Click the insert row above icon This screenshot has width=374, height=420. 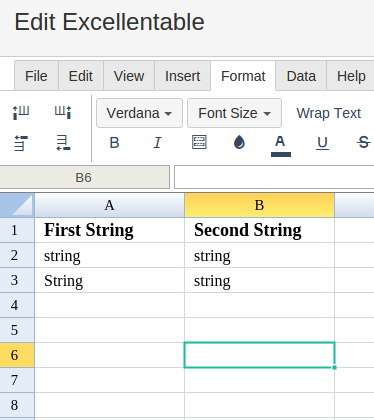[21, 143]
